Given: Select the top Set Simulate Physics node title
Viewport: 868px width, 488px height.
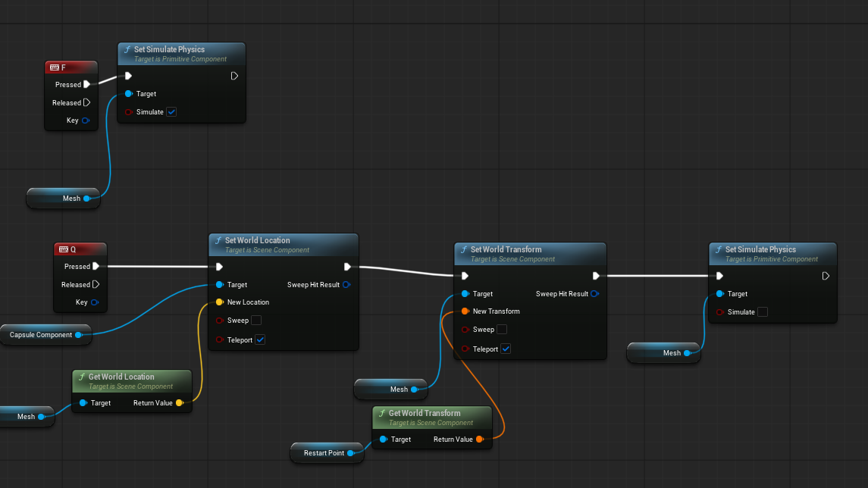Looking at the screenshot, I should tap(169, 49).
